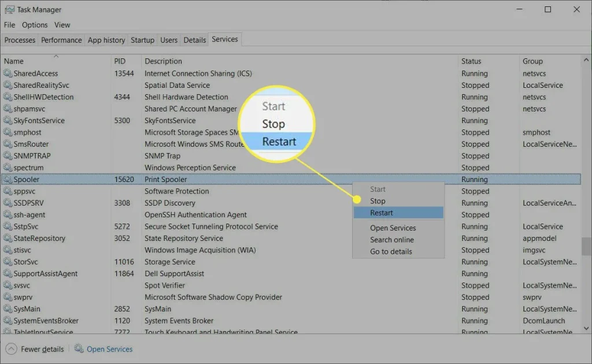
Task: Click the scrollbar up arrow
Action: click(x=586, y=60)
